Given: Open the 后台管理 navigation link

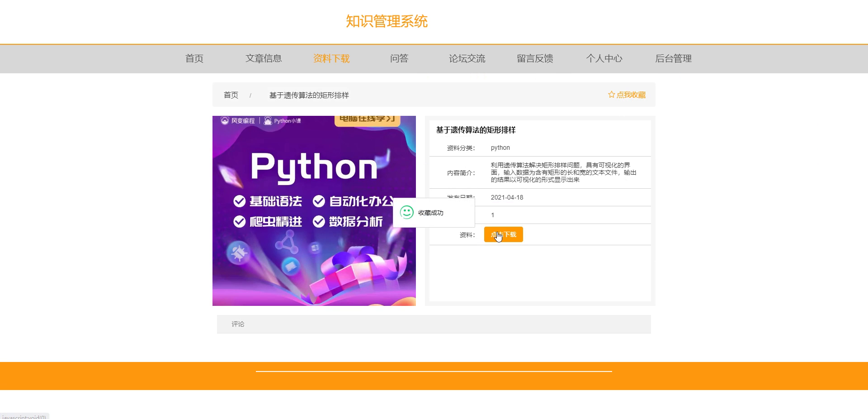Looking at the screenshot, I should (673, 58).
